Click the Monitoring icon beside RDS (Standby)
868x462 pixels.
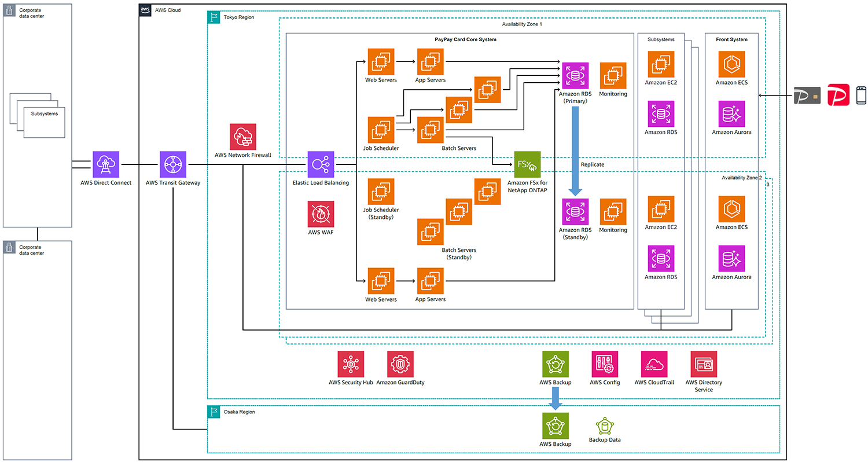point(613,212)
